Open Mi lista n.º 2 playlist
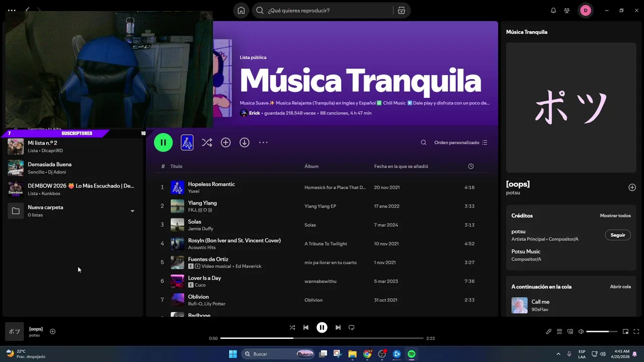Viewport: 644px width, 362px height. [73, 146]
